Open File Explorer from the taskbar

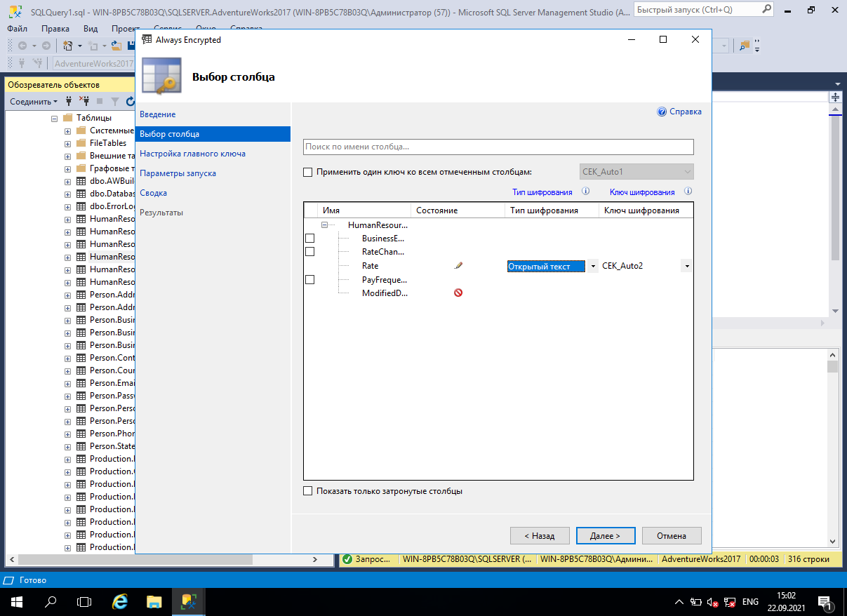click(154, 601)
